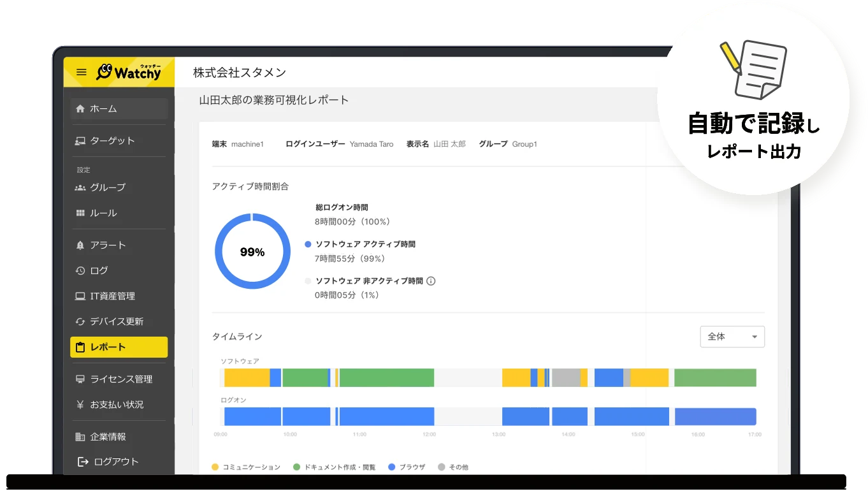Open the hamburger menu icon

(81, 72)
